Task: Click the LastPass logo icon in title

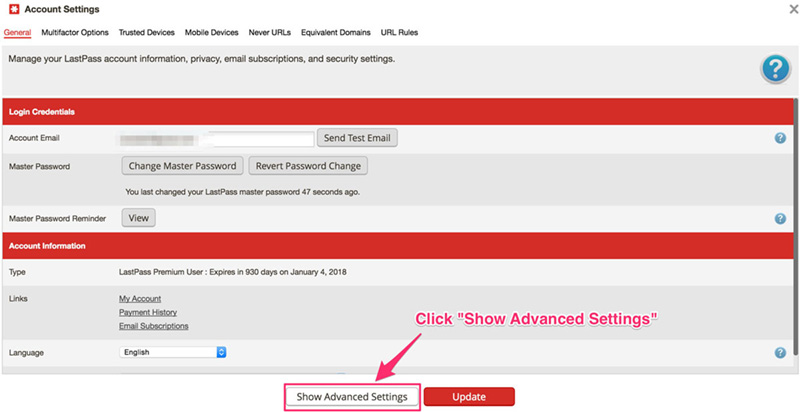Action: pyautogui.click(x=14, y=9)
